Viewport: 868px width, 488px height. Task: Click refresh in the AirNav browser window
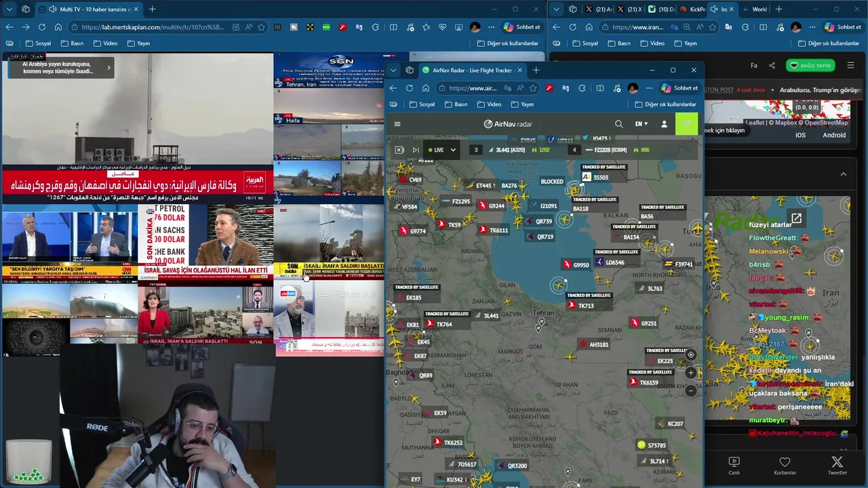tap(409, 88)
